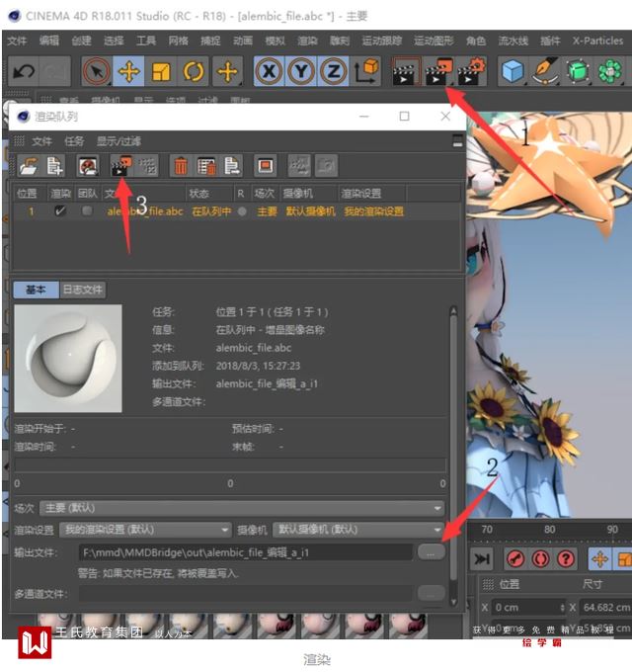Click red record keyframe key icon
Image resolution: width=632 pixels, height=672 pixels.
pyautogui.click(x=515, y=559)
